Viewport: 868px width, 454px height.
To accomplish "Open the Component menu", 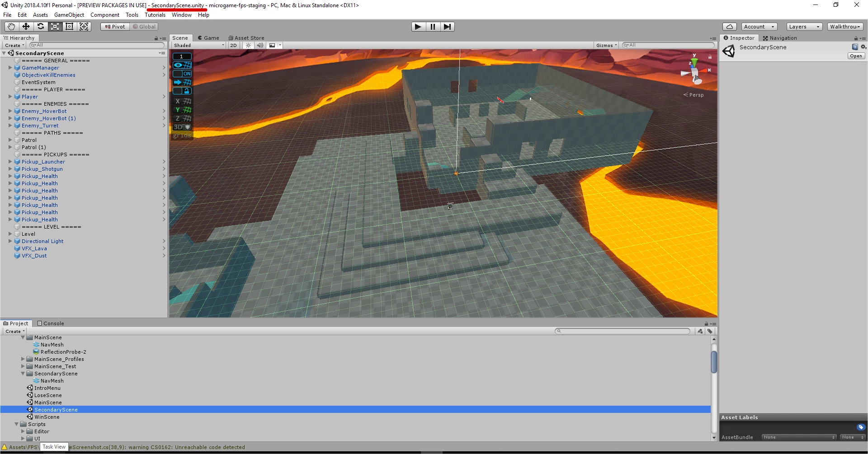I will click(x=105, y=15).
